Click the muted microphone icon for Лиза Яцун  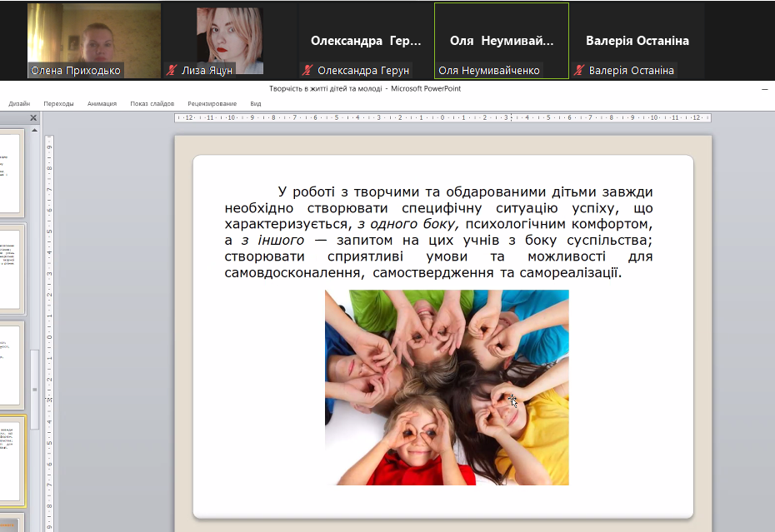[172, 71]
